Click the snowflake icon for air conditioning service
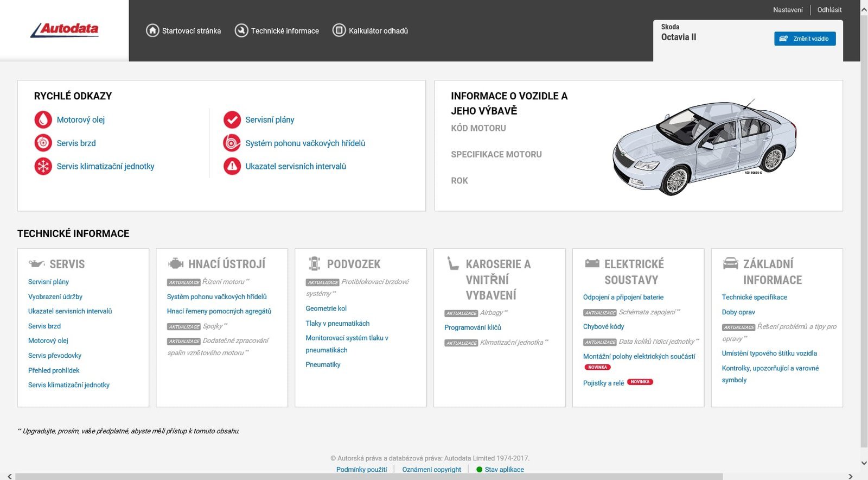Viewport: 868px width, 480px height. tap(43, 166)
